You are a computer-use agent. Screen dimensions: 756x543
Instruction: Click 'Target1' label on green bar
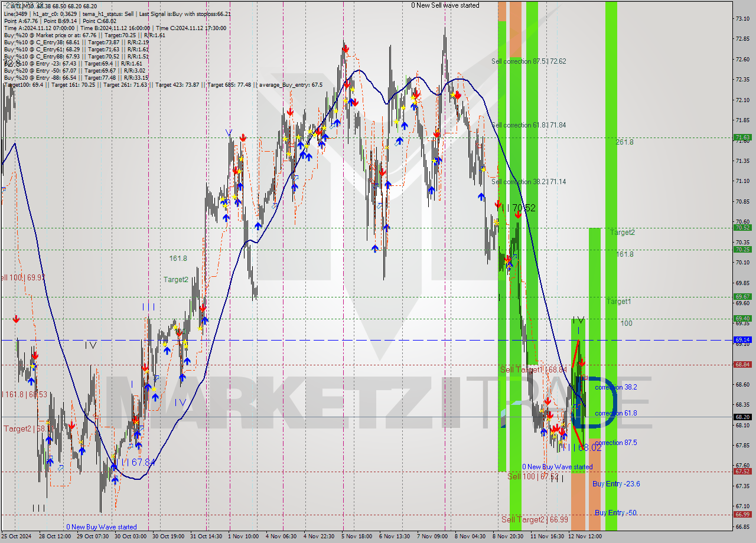point(618,302)
